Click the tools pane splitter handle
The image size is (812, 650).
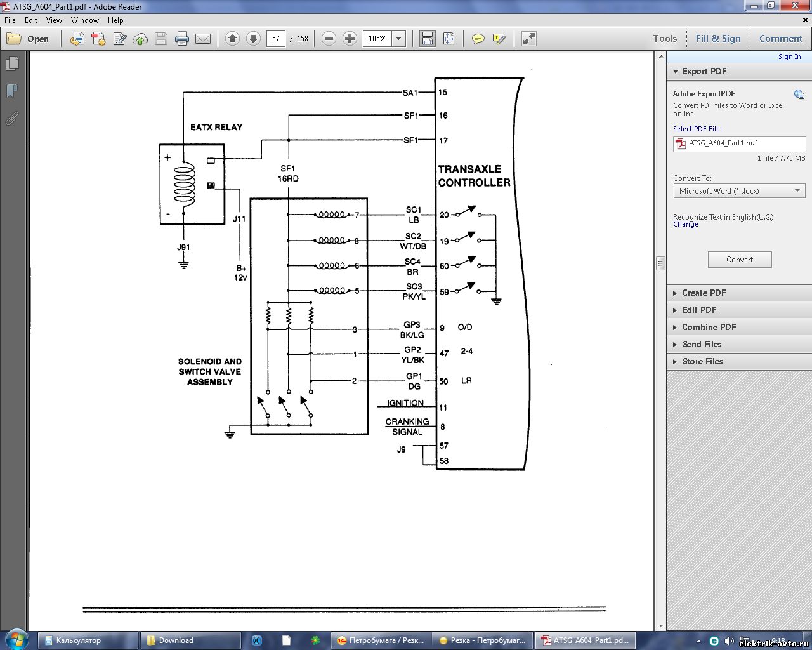[x=660, y=263]
